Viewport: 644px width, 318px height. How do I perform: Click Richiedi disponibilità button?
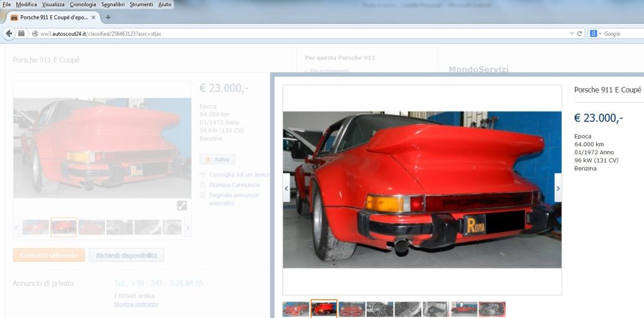pos(126,255)
